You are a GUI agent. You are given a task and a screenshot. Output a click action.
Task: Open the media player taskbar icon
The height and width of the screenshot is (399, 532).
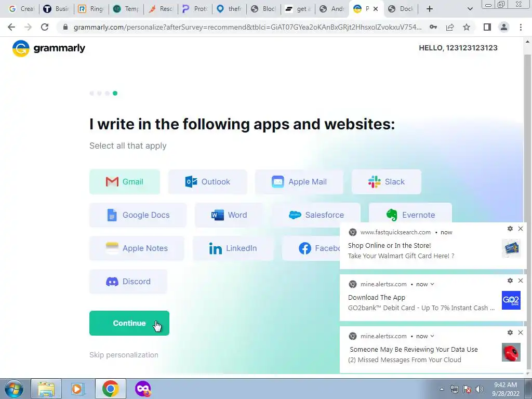click(77, 389)
